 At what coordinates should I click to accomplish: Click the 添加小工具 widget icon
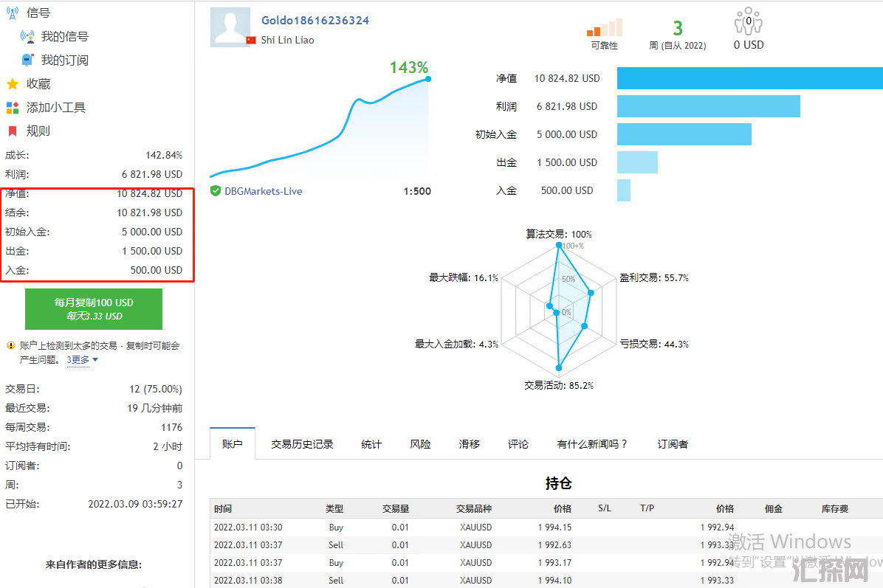pyautogui.click(x=13, y=108)
